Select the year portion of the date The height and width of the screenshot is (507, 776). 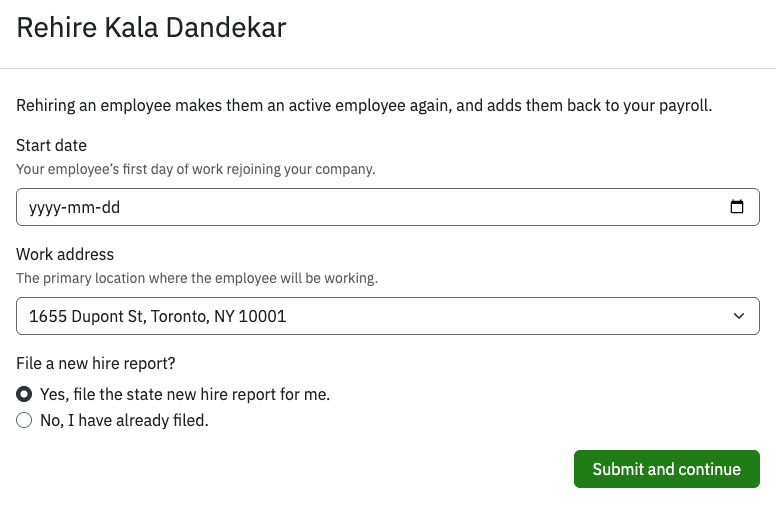[x=45, y=208]
